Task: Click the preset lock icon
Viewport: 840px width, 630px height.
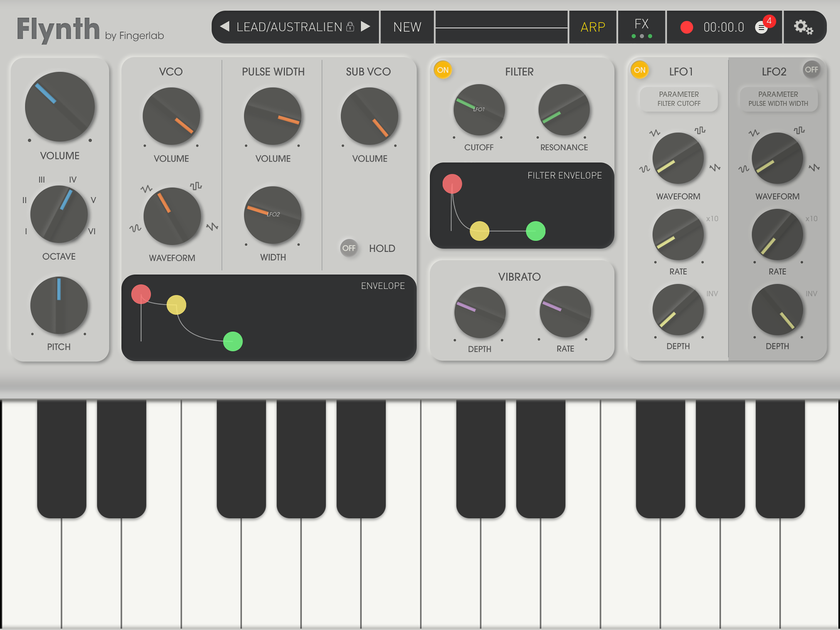Action: pyautogui.click(x=350, y=26)
